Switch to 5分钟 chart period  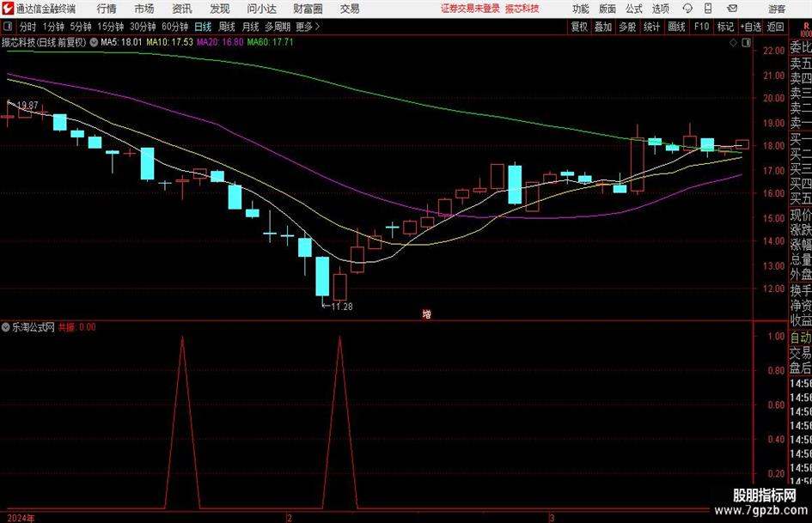click(x=80, y=27)
